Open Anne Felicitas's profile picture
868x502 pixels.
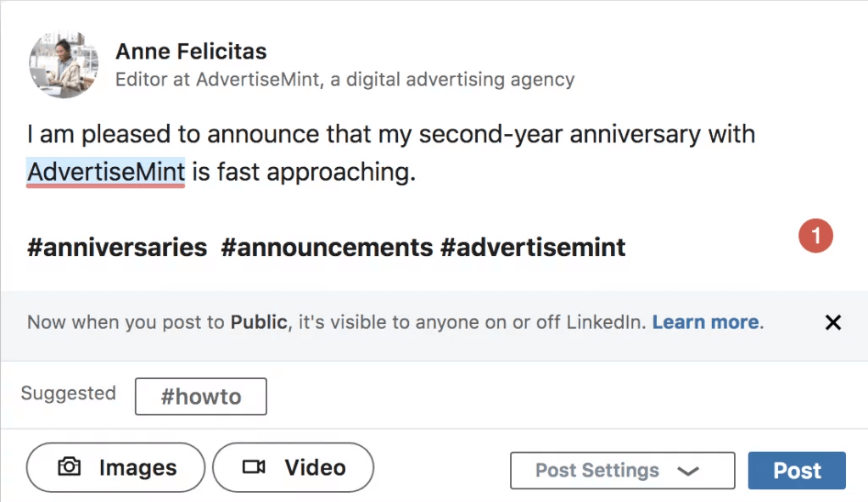(x=63, y=64)
